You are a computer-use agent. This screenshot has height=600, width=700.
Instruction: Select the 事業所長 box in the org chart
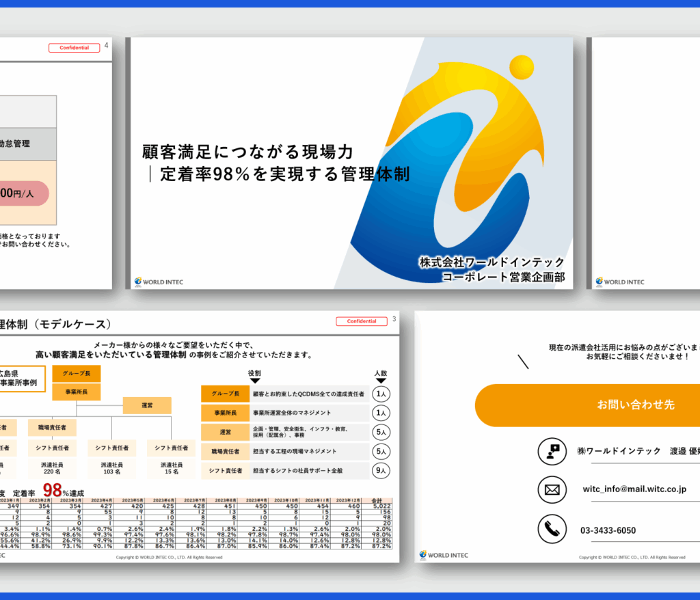[x=77, y=392]
